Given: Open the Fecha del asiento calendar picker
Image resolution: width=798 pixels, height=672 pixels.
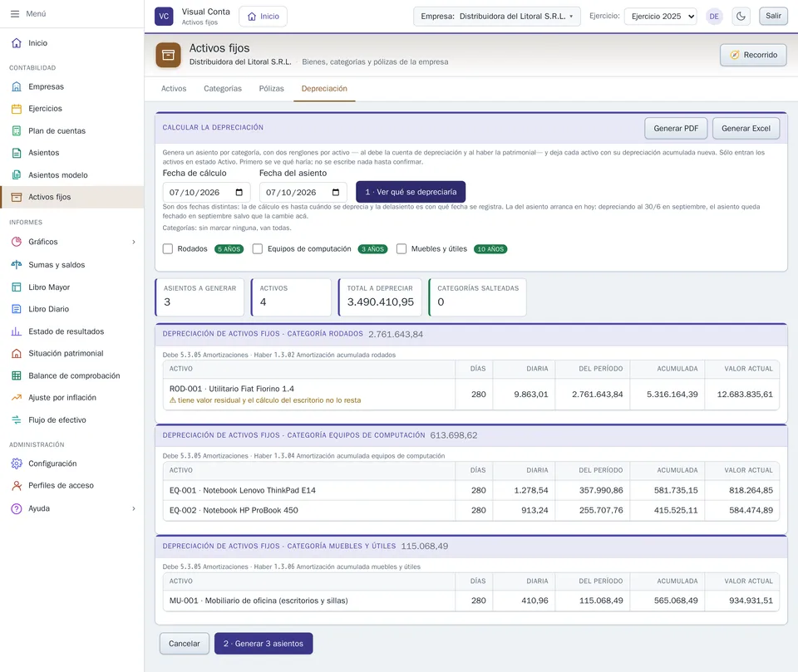Looking at the screenshot, I should click(x=336, y=192).
